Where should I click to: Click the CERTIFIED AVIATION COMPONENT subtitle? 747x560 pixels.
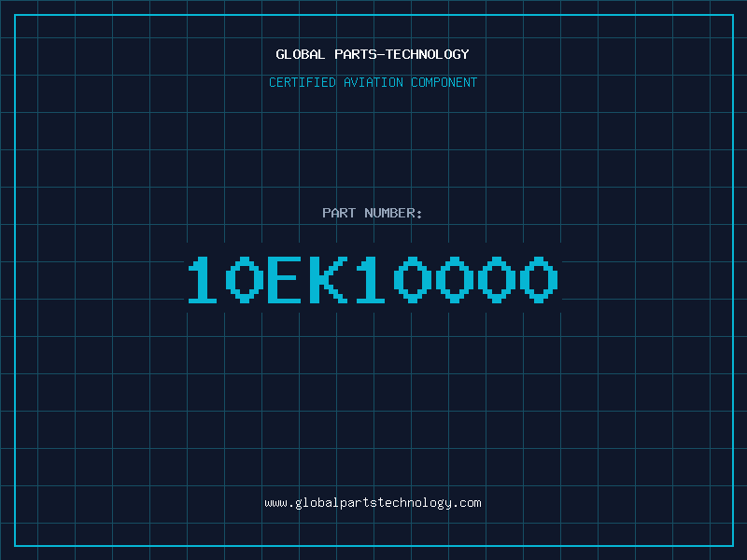coord(373,82)
